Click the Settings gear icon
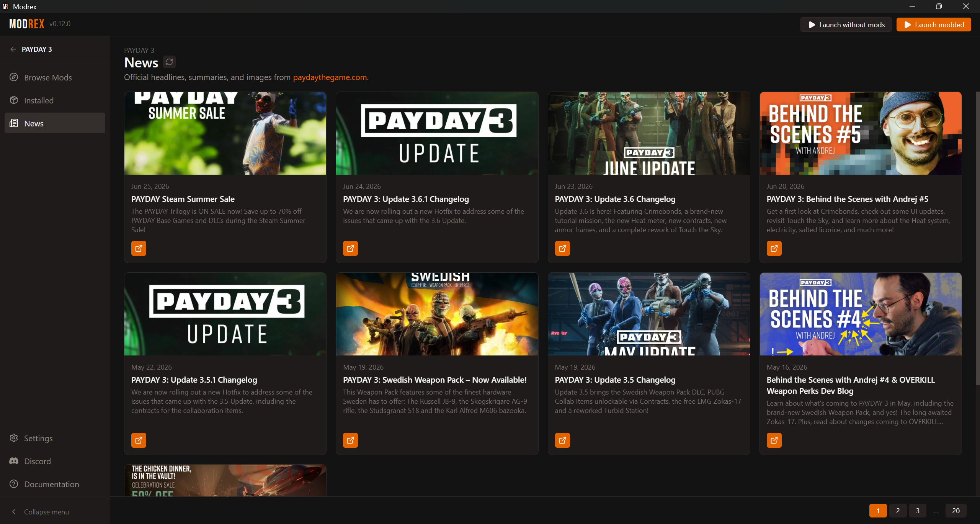Viewport: 980px width, 524px height. click(x=14, y=438)
